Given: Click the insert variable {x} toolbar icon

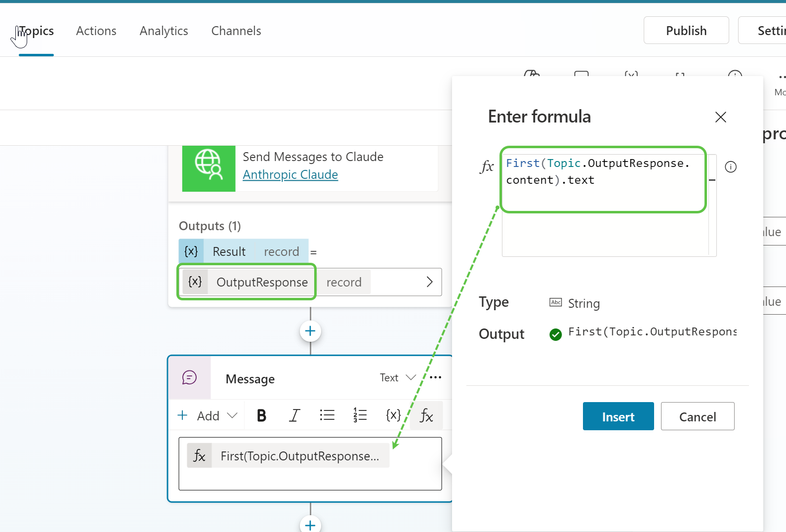Looking at the screenshot, I should tap(393, 415).
